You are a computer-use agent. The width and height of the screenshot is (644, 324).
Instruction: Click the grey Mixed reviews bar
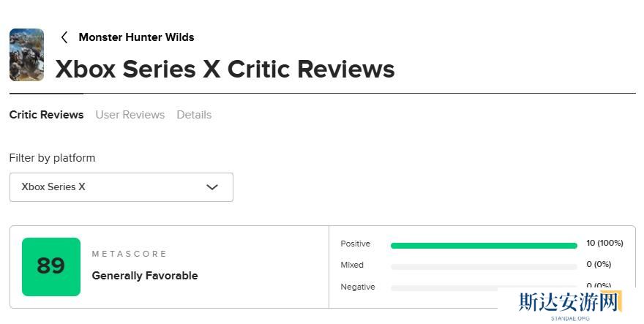click(x=484, y=267)
